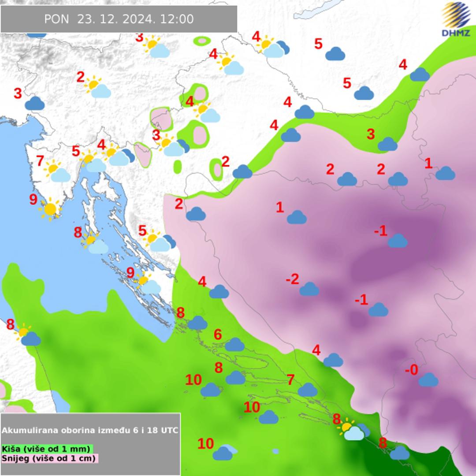Click the Akumulirana oborina legend title

(90, 430)
